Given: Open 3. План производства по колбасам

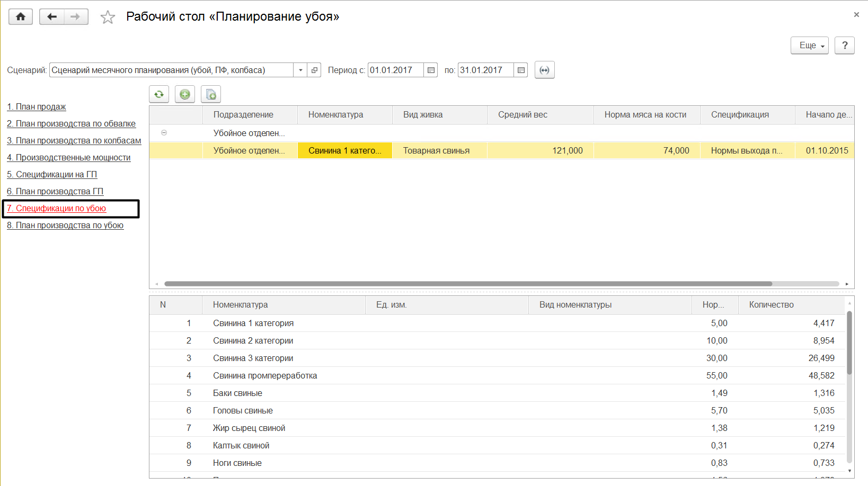Looking at the screenshot, I should [x=74, y=140].
